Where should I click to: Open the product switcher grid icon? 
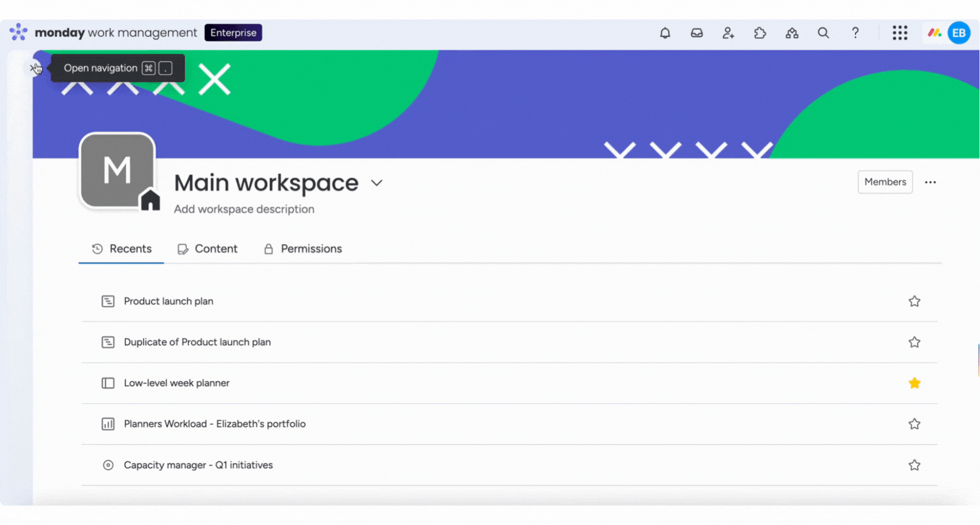pyautogui.click(x=900, y=32)
